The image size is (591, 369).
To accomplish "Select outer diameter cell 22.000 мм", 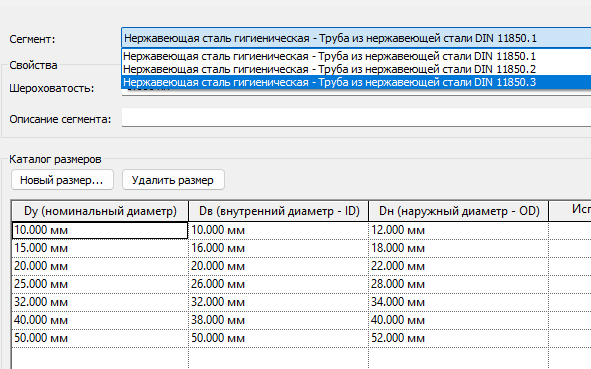I will [x=459, y=266].
